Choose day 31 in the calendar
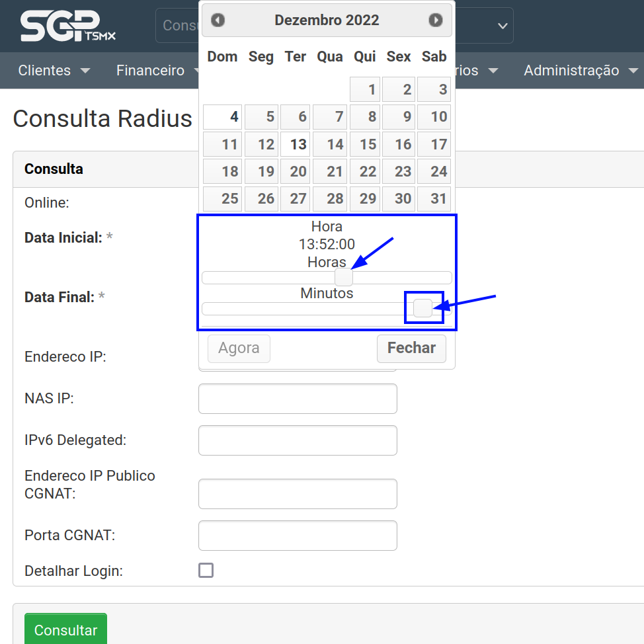The height and width of the screenshot is (644, 644). (x=434, y=198)
